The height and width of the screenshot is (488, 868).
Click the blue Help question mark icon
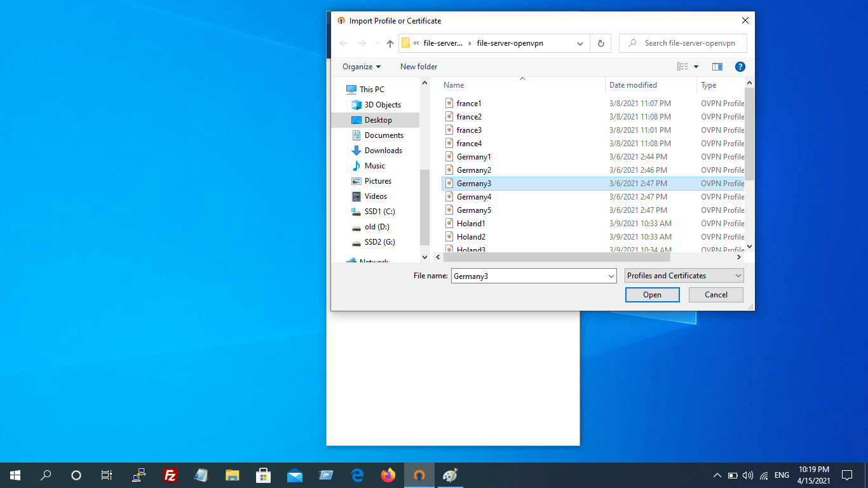point(740,67)
